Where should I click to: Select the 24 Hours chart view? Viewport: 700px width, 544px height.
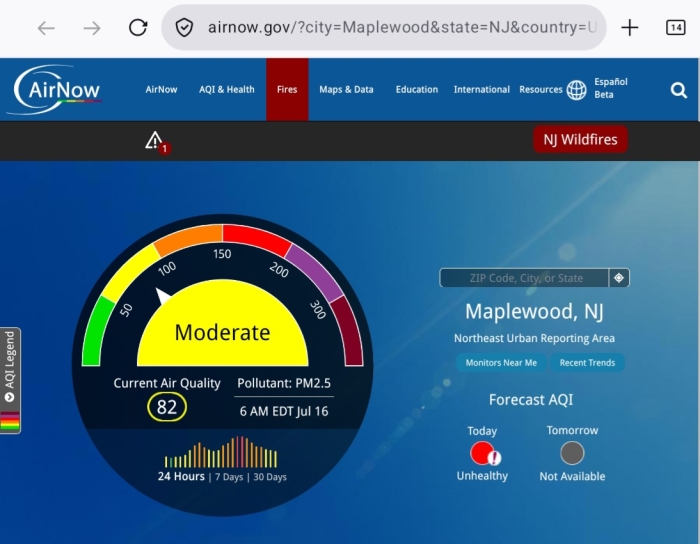click(x=181, y=477)
